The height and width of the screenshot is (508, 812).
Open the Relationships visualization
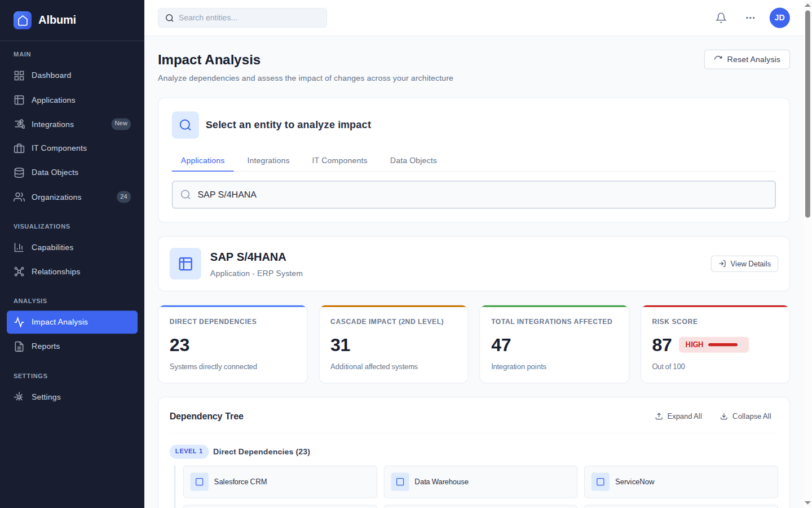tap(55, 271)
